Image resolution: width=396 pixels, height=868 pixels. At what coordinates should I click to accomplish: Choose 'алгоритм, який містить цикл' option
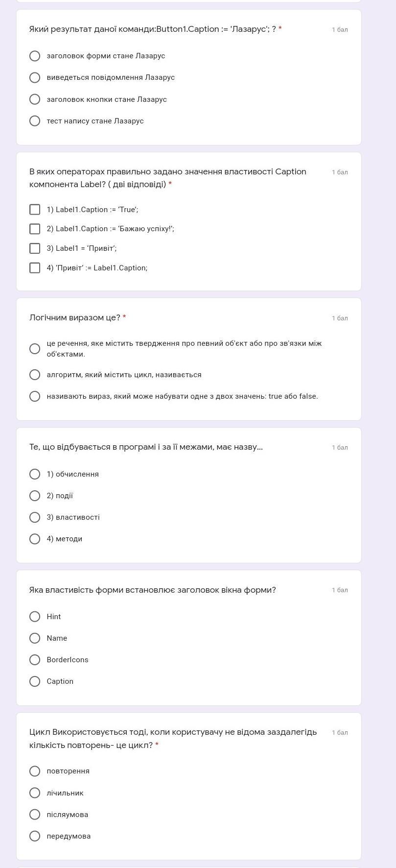(35, 375)
